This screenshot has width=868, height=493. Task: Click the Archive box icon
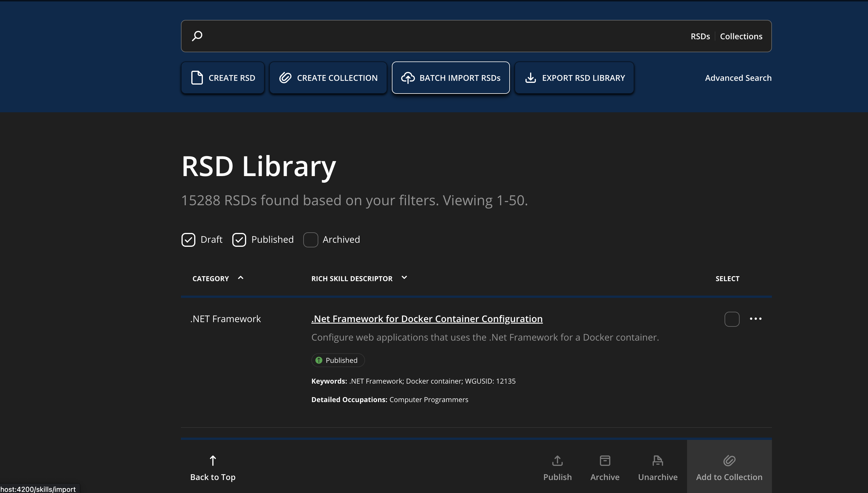pos(605,460)
